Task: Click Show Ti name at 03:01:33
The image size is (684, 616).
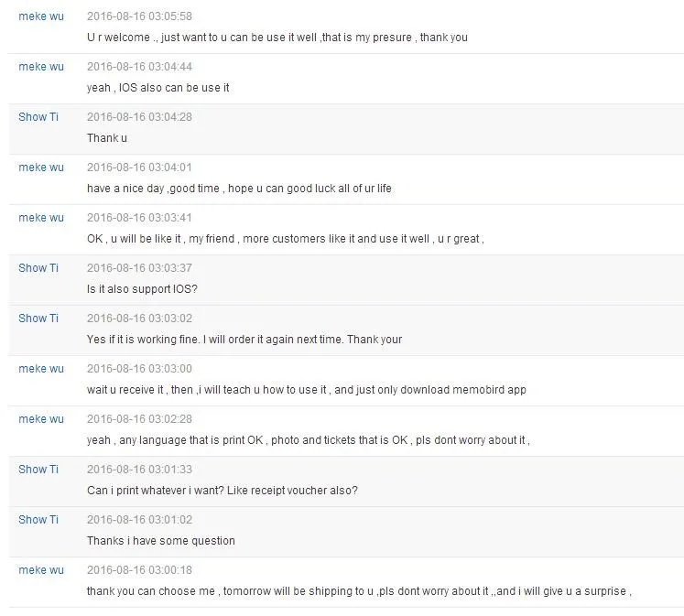Action: (38, 470)
